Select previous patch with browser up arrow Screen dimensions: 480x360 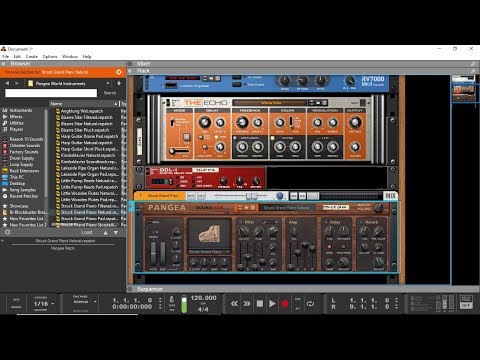105,233
